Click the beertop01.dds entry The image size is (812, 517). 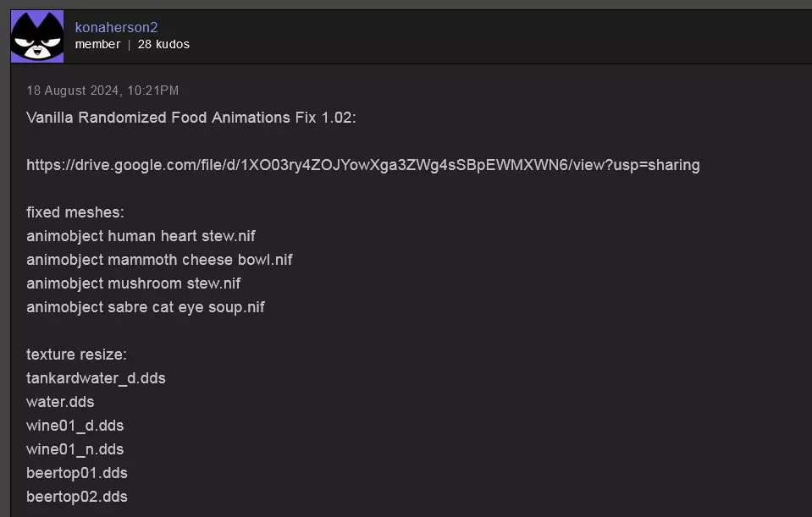pyautogui.click(x=77, y=473)
